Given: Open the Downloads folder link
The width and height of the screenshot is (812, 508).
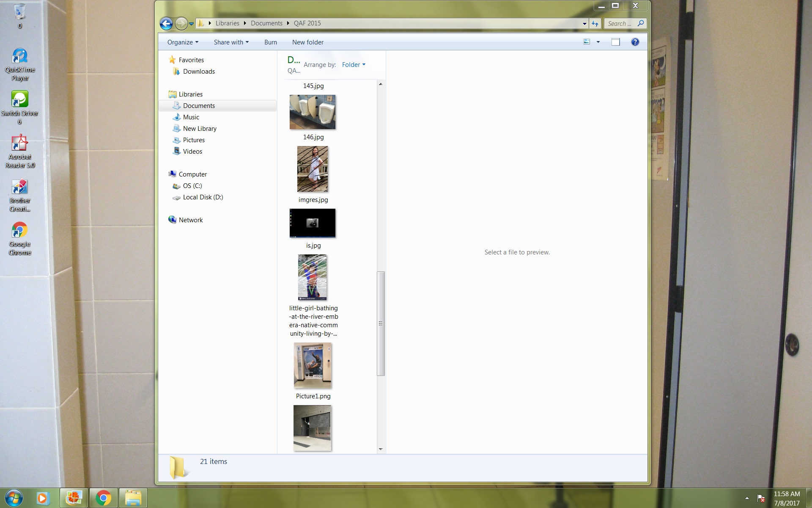Looking at the screenshot, I should point(199,72).
